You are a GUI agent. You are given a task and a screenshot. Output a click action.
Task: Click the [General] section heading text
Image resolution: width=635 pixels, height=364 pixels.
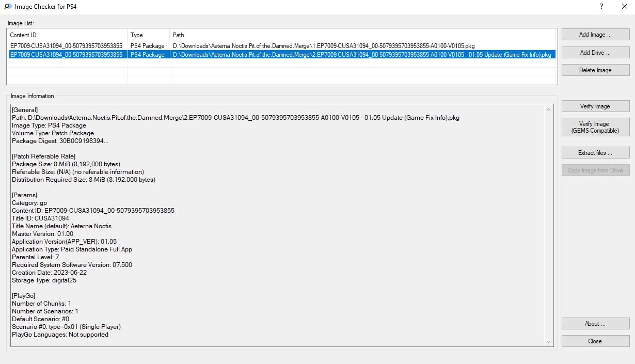click(x=25, y=110)
